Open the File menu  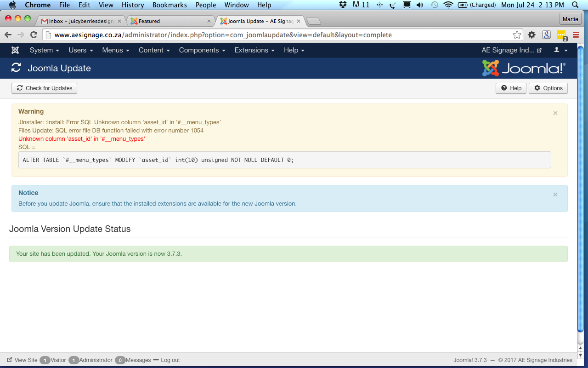click(x=65, y=5)
